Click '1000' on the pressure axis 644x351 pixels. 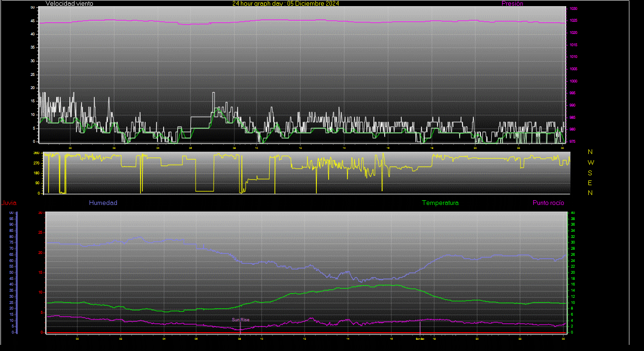click(x=573, y=81)
